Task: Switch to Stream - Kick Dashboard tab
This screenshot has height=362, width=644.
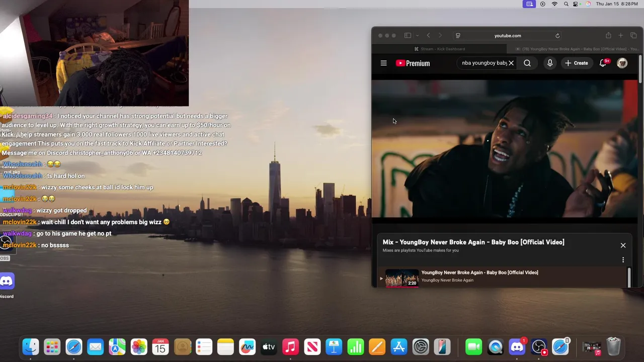Action: [440, 49]
